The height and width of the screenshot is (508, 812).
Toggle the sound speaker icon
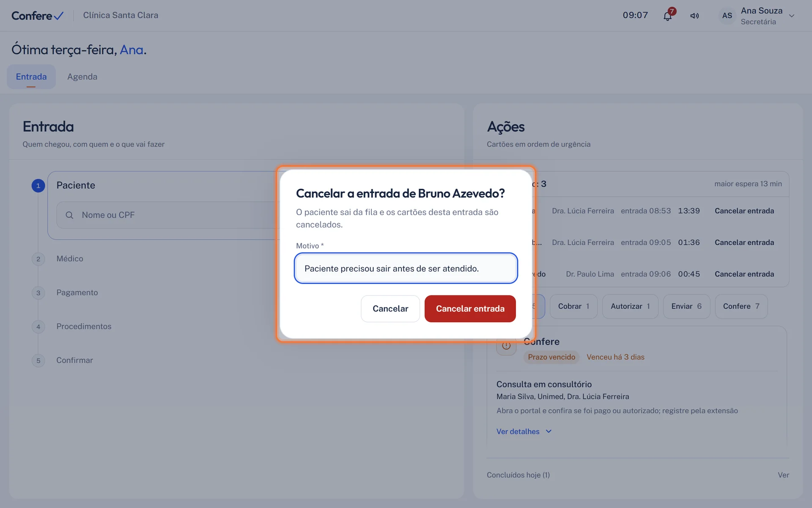pyautogui.click(x=694, y=16)
